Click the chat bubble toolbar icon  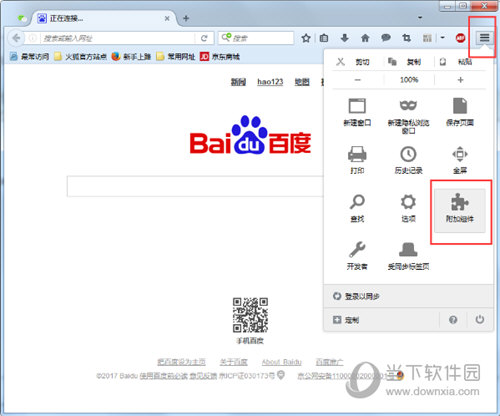point(386,38)
